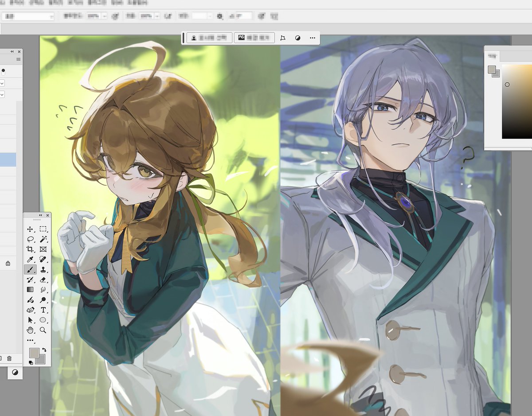The image size is (532, 416).
Task: Open the opacity percentage dropdown arrow
Action: (x=105, y=16)
